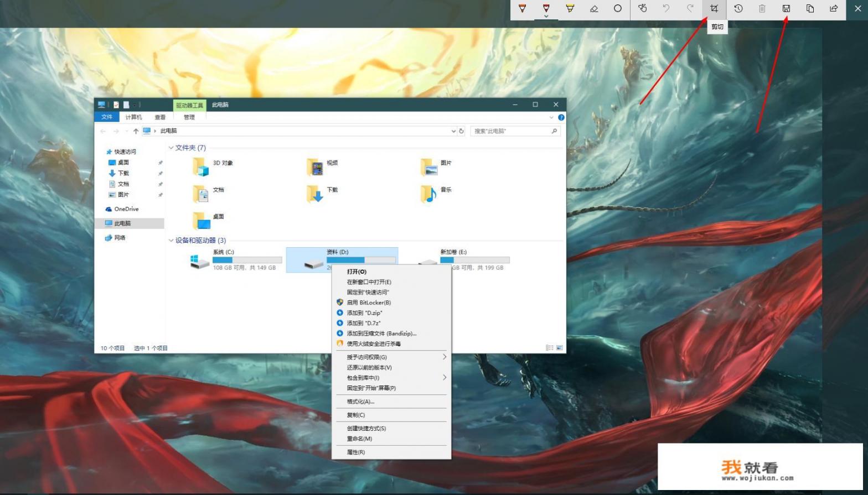Viewport: 868px width, 495px height.
Task: Open the 文件 tab in Explorer
Action: pos(107,117)
